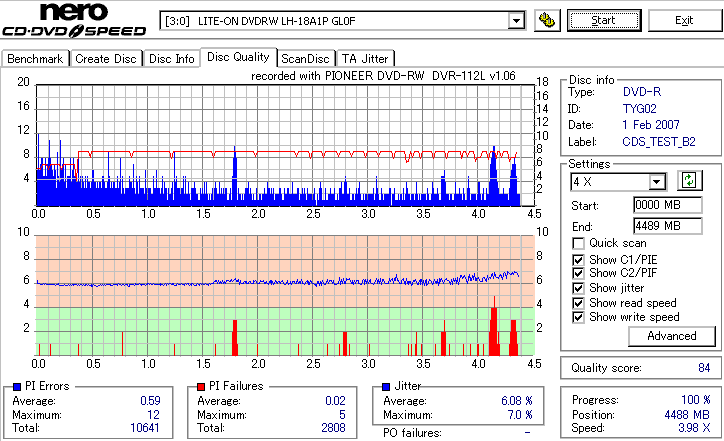Click the blue Jitter legend square
The image size is (724, 441).
[x=386, y=387]
